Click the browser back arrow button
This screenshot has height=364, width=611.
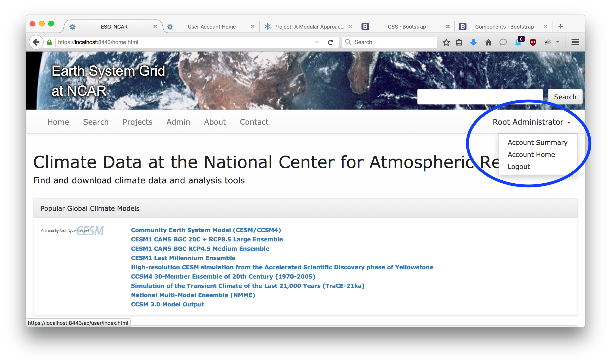[x=36, y=42]
